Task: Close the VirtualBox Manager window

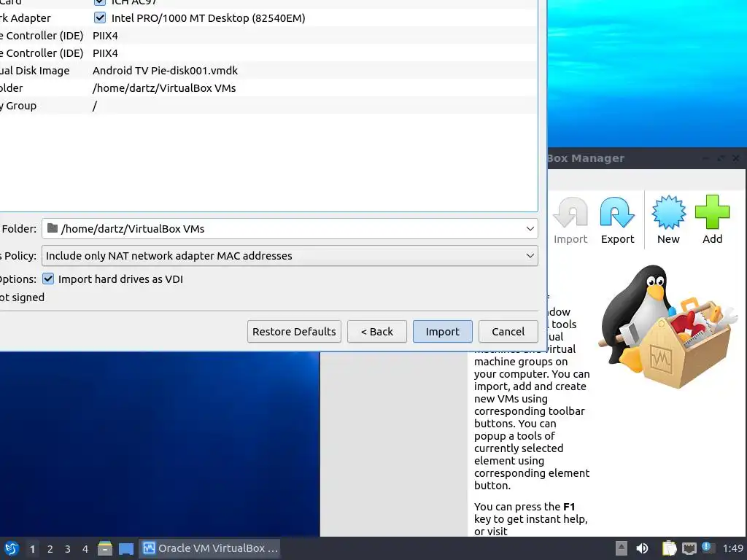Action: [x=735, y=158]
